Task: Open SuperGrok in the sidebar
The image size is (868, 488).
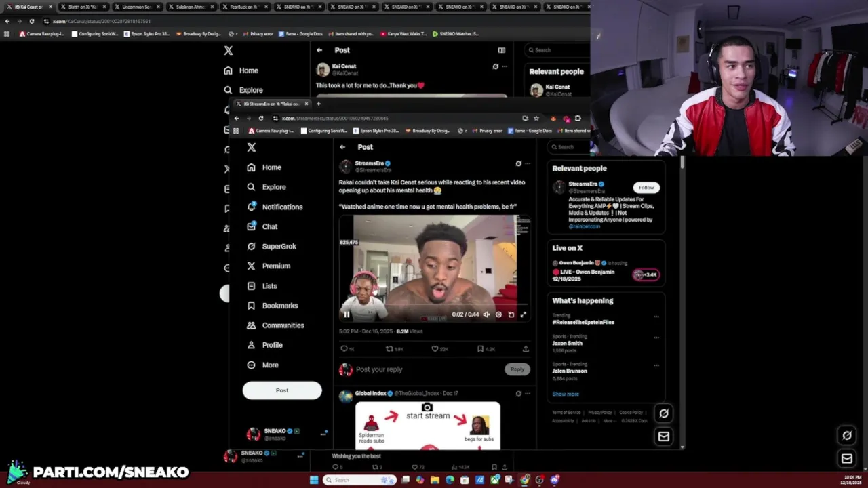Action: point(271,246)
